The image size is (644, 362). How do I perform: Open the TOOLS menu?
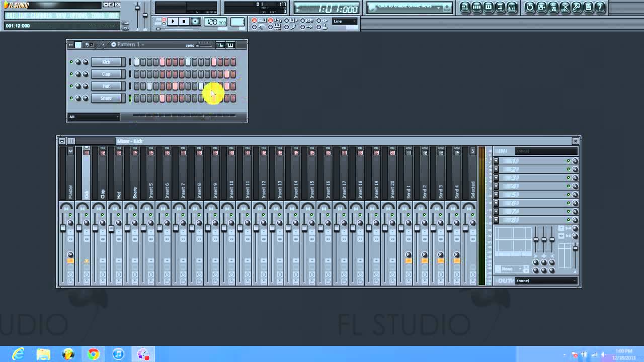98,16
